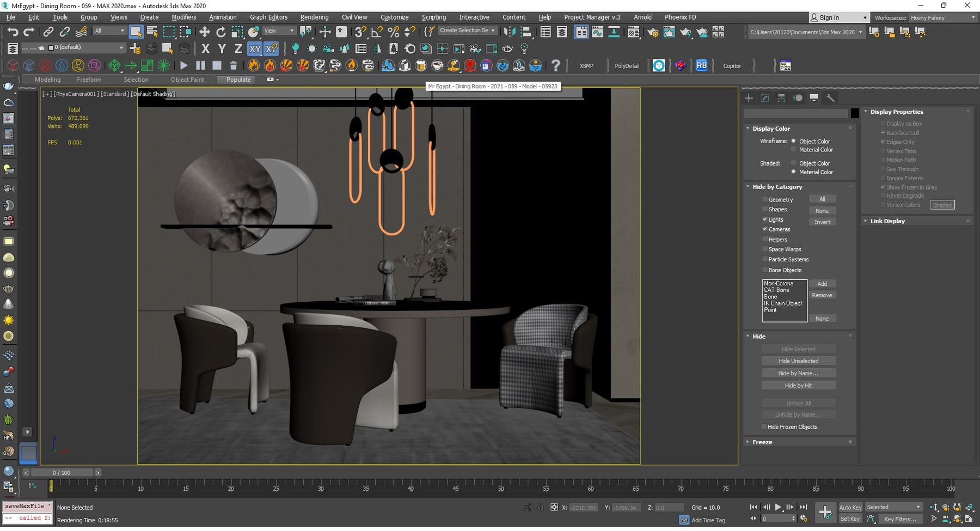
Task: Click the Undo arrow icon
Action: pos(13,32)
